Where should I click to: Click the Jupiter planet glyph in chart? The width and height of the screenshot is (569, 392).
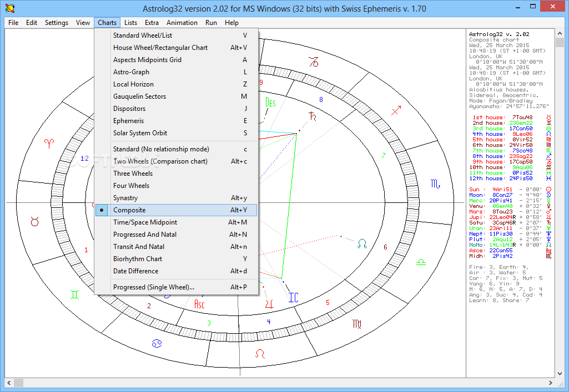coord(269,304)
